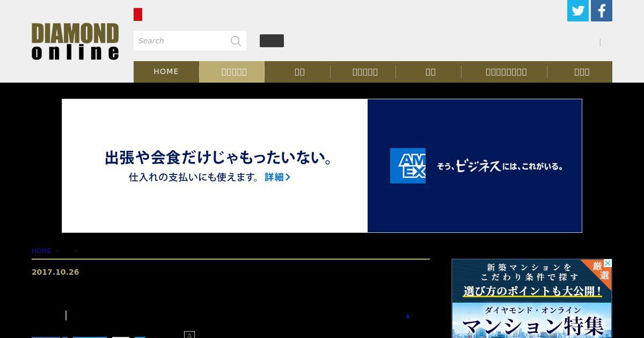This screenshot has width=644, height=338.
Task: Click the そう、ビジネスには、これがいる slogan
Action: point(500,166)
